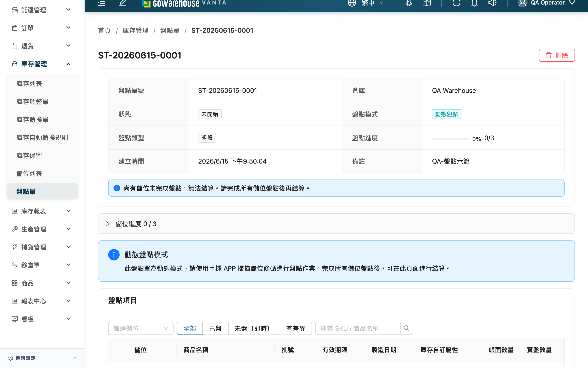This screenshot has width=588, height=368.
Task: Select the 有差異 filter option
Action: coord(296,328)
